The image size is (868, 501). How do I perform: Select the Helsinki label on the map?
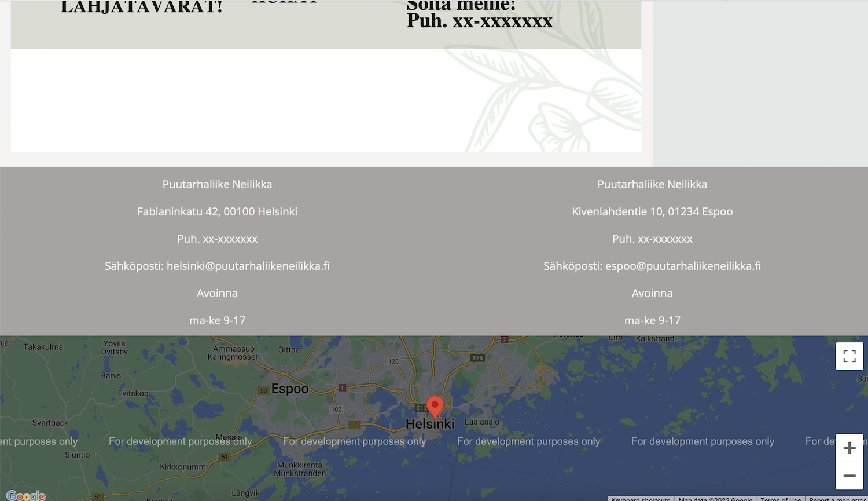(x=430, y=424)
